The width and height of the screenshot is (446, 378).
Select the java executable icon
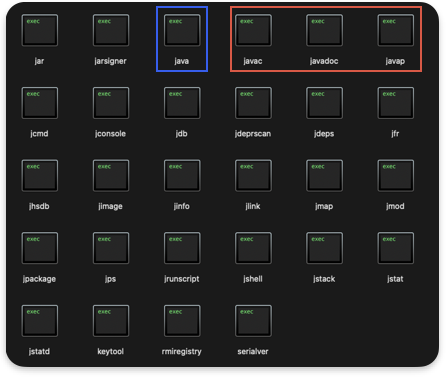point(182,30)
